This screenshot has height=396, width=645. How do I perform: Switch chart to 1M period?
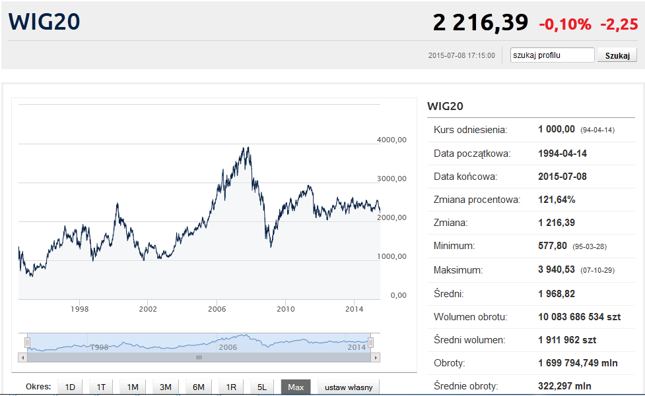pos(132,387)
